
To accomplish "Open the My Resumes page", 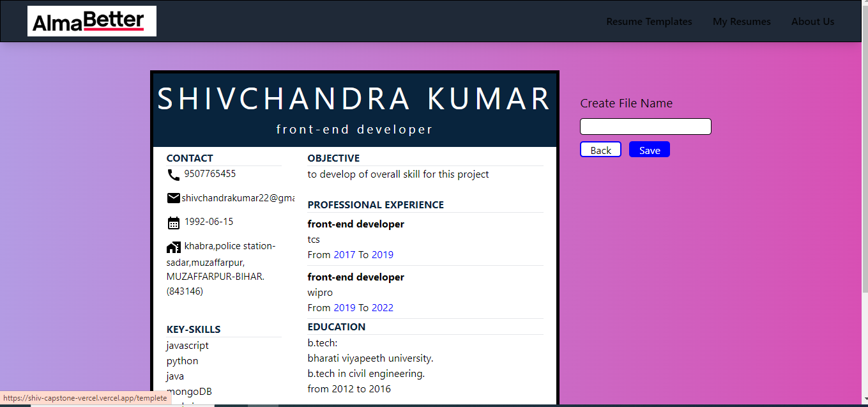I will (742, 21).
